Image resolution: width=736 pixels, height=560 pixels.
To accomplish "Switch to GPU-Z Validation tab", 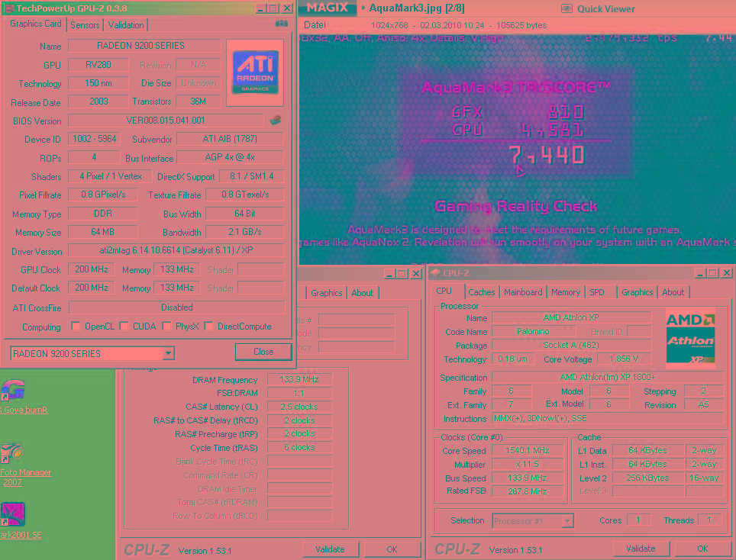I will [x=126, y=25].
